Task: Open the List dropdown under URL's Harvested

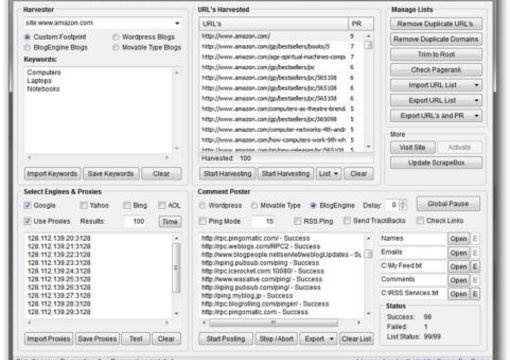Action: (328, 174)
